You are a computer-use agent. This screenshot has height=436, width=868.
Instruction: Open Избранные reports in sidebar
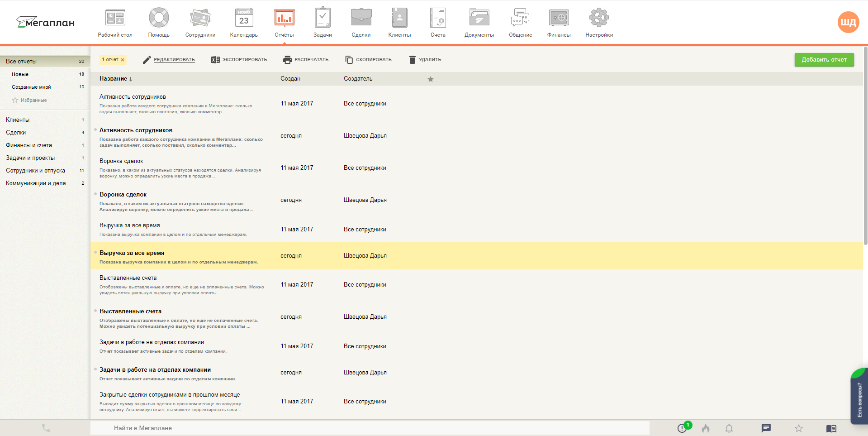30,100
